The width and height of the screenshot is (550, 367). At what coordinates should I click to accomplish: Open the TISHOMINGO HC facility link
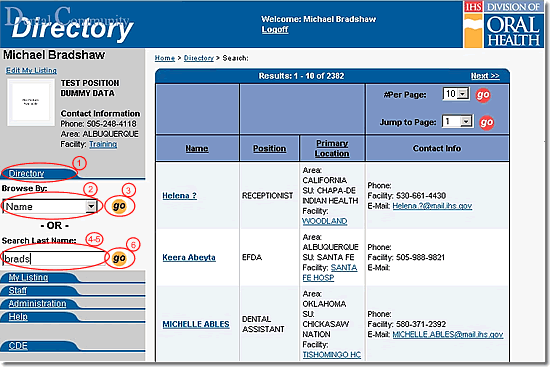coord(331,355)
